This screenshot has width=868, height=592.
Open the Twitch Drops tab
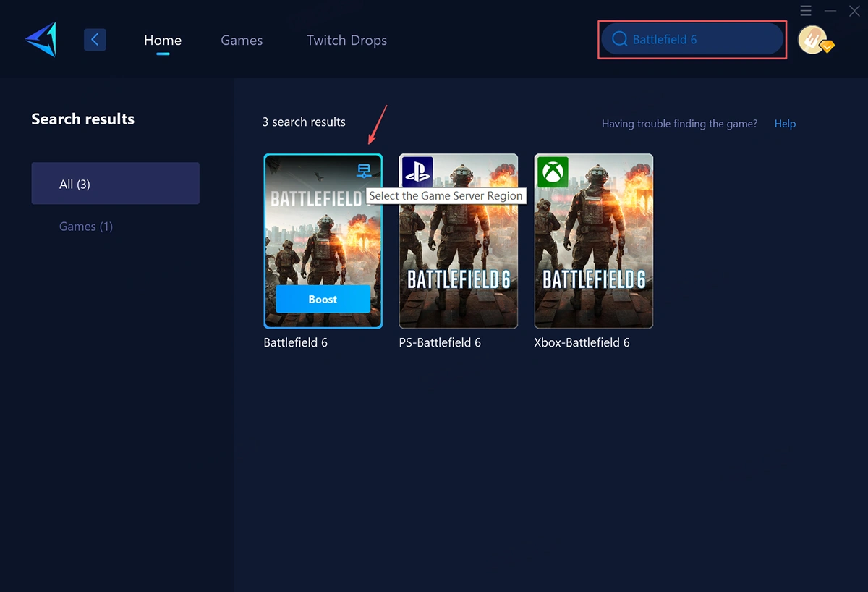(x=346, y=40)
